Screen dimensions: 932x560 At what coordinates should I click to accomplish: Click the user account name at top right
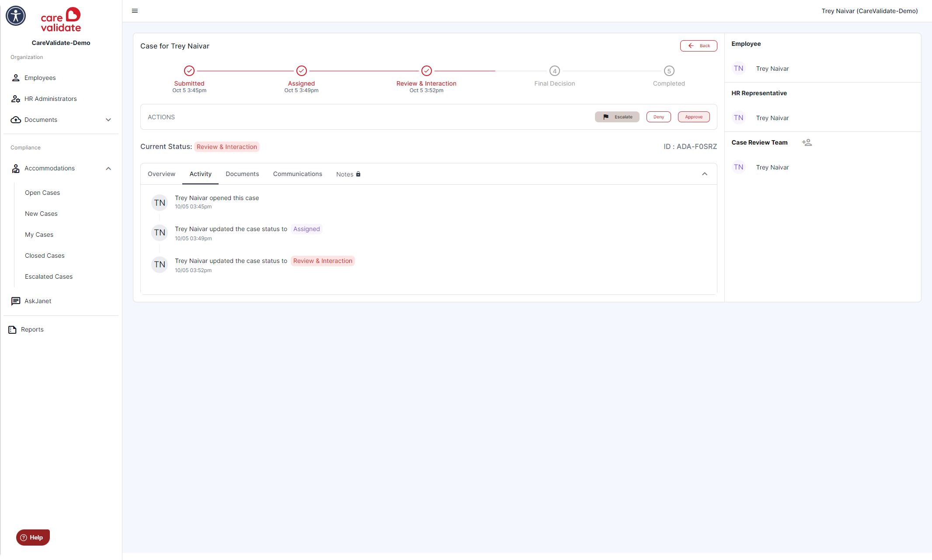869,11
